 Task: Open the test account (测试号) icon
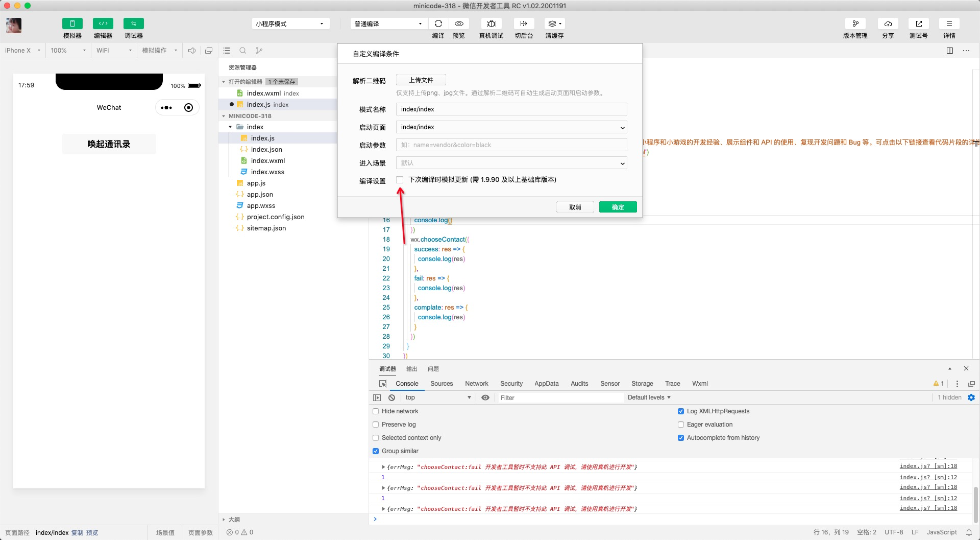pos(919,24)
